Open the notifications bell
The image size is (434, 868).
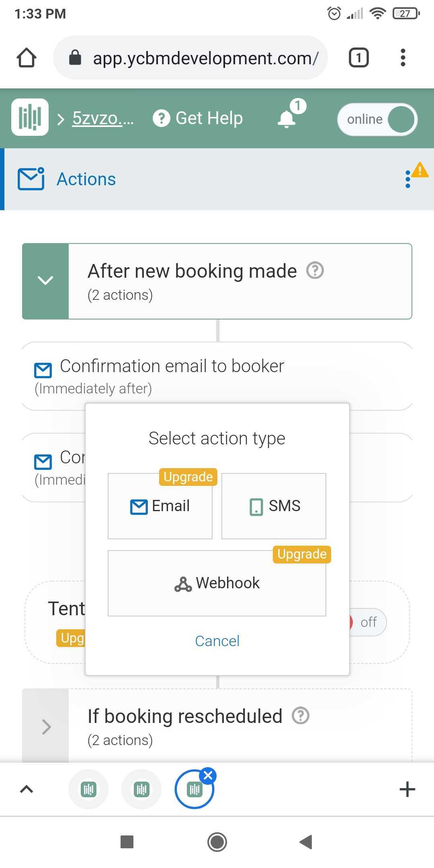tap(287, 119)
